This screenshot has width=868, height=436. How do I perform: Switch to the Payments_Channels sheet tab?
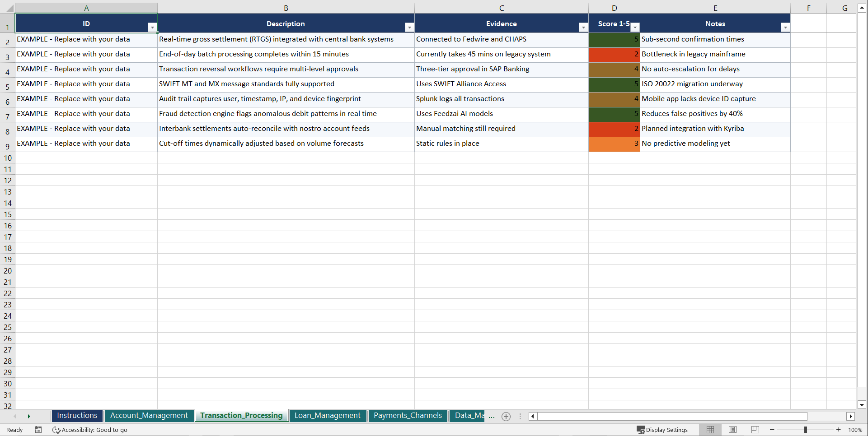tap(407, 416)
